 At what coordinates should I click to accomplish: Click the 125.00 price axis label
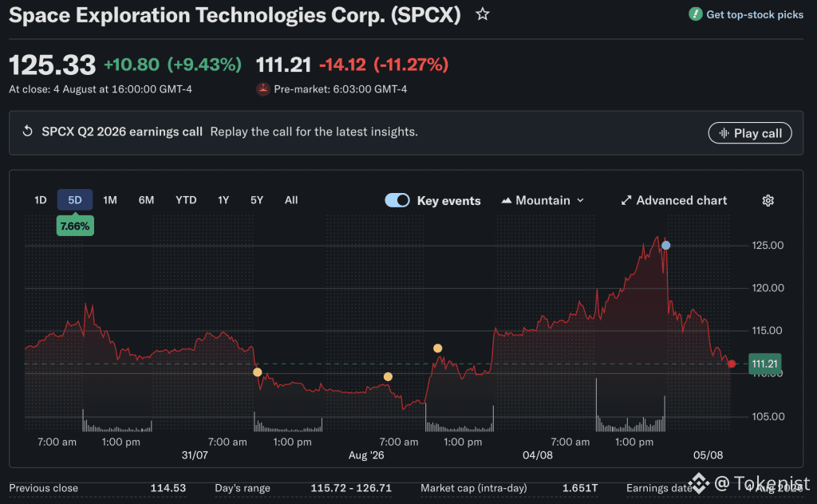pyautogui.click(x=768, y=246)
